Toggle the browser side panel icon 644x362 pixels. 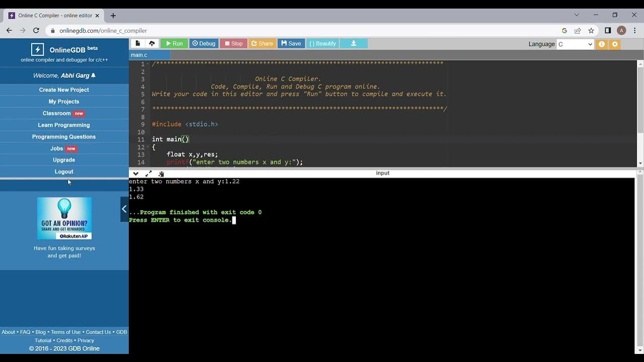point(608,31)
